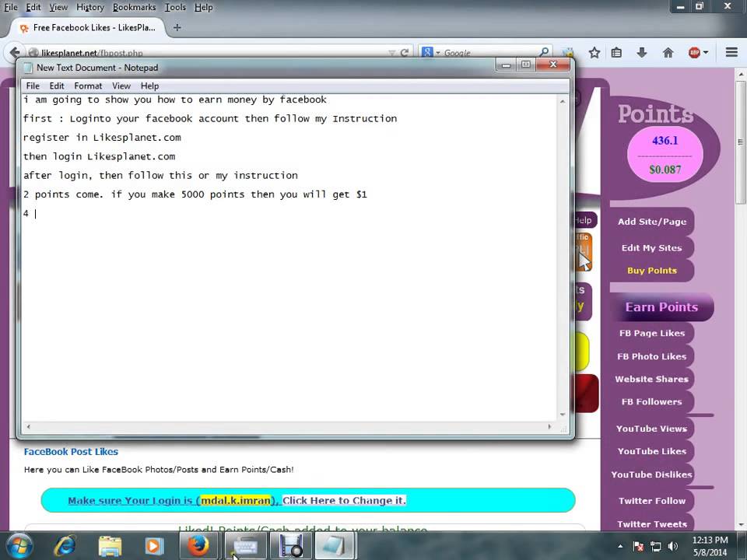
Task: Open YouTube Views link
Action: [x=652, y=429]
